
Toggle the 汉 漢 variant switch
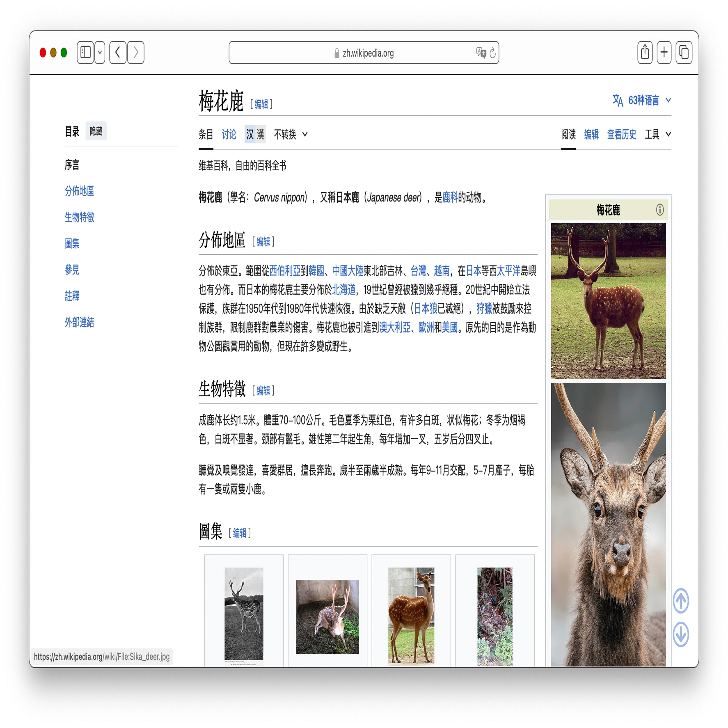[x=255, y=134]
